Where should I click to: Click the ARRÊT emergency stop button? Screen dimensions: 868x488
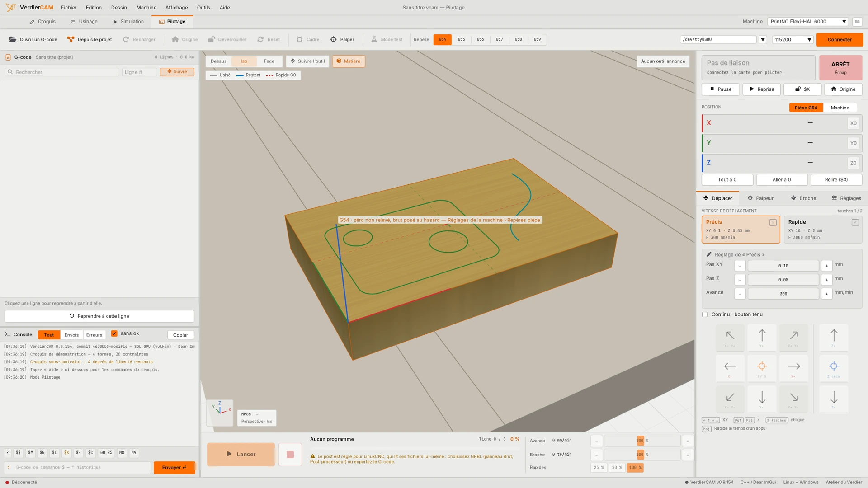coord(840,68)
